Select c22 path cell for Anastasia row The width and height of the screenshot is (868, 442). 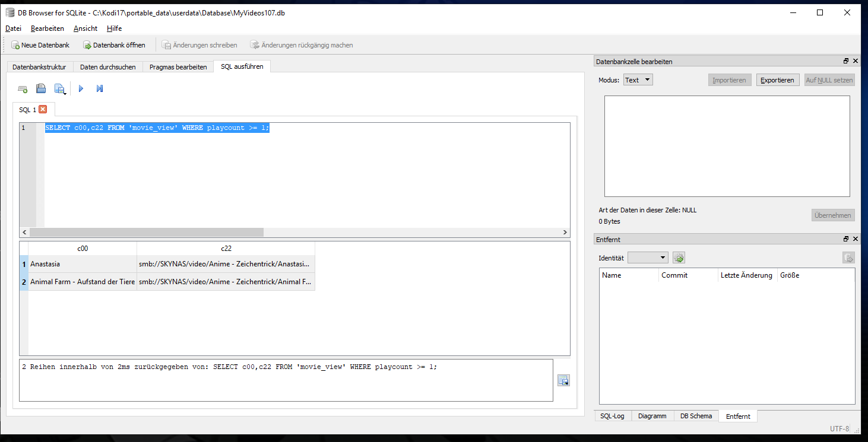[x=226, y=264]
